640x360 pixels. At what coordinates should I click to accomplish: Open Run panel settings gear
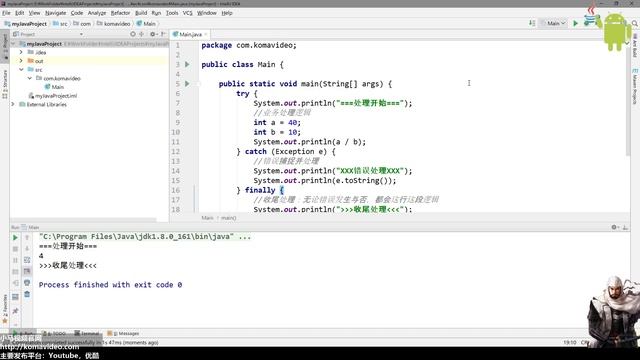[615, 227]
